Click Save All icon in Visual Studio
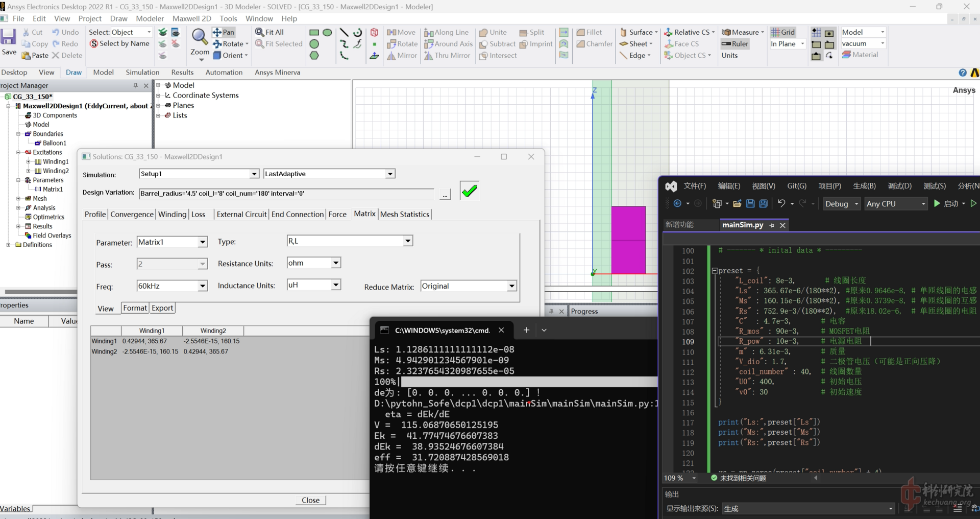 click(x=763, y=203)
